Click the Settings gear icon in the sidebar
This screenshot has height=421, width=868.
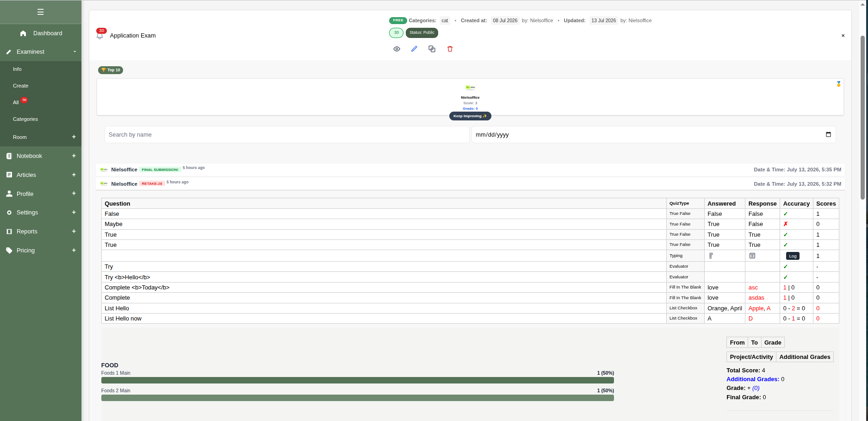click(9, 213)
